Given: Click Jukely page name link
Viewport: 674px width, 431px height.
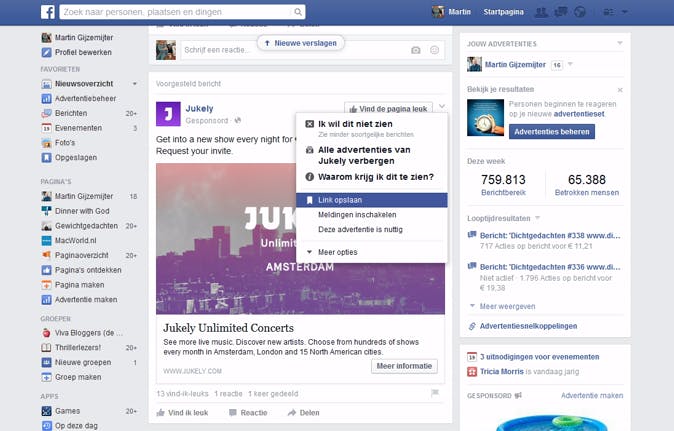Looking at the screenshot, I should click(199, 109).
